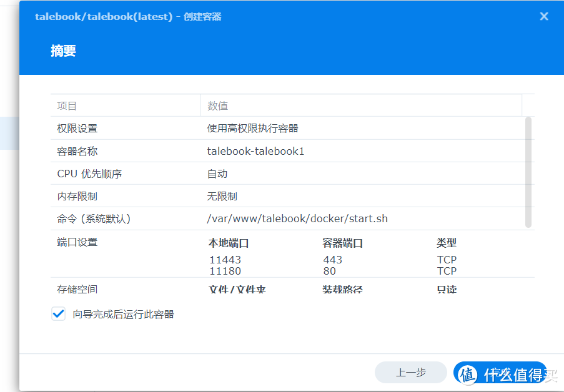Select the '自动' CPU priority value
This screenshot has height=392, width=564.
(x=217, y=174)
